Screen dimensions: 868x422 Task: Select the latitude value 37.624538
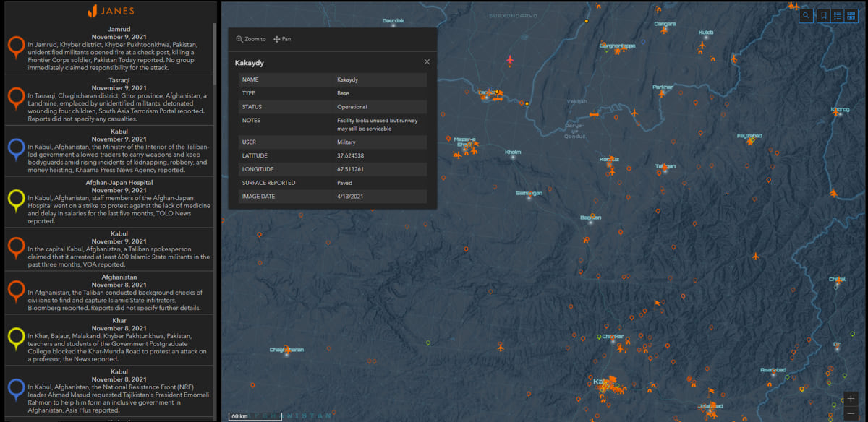pyautogui.click(x=350, y=155)
